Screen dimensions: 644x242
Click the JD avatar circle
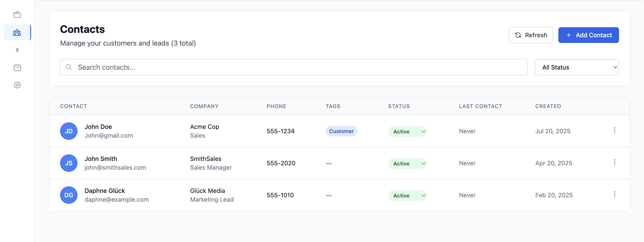69,131
